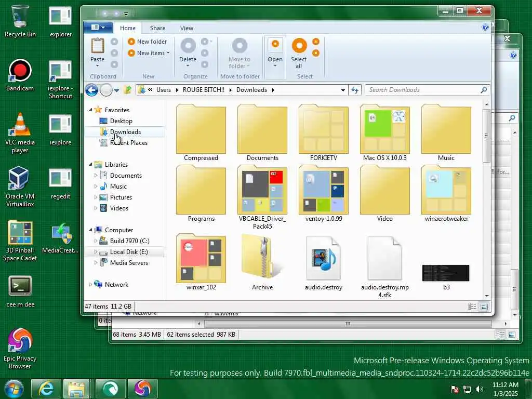Screen dimensions: 532x399
Task: Open Recycle Bin on desktop
Action: click(20, 21)
